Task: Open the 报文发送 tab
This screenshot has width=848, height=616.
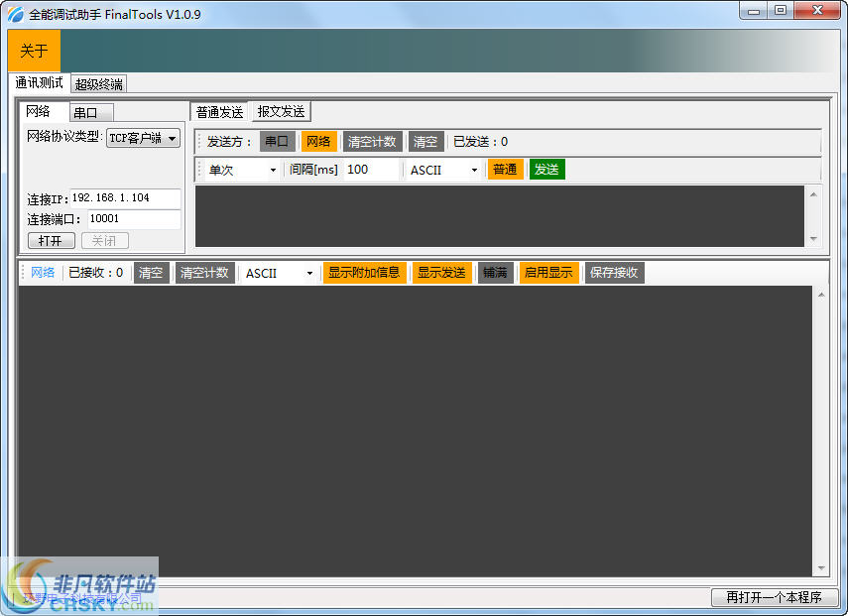Action: click(282, 111)
